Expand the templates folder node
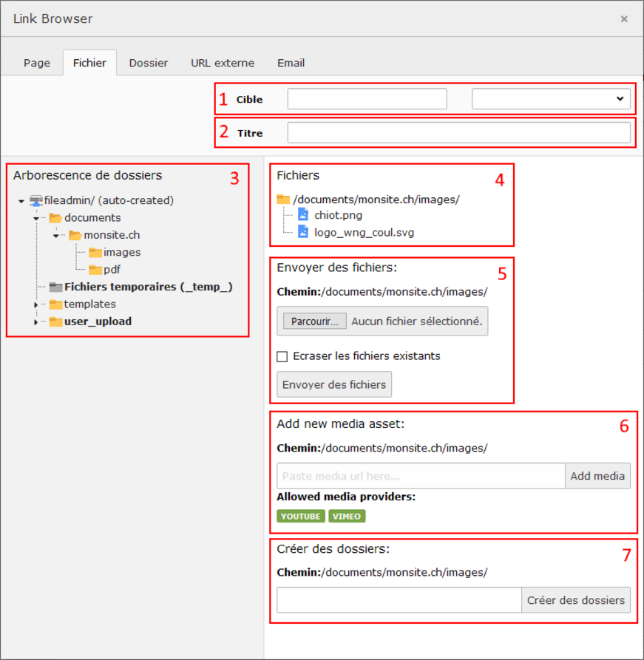The width and height of the screenshot is (644, 660). click(35, 305)
